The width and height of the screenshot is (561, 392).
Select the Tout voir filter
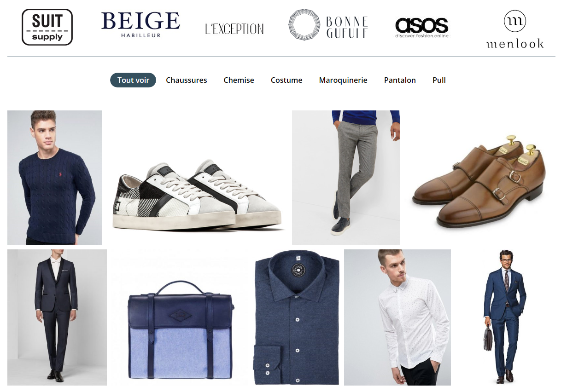133,80
